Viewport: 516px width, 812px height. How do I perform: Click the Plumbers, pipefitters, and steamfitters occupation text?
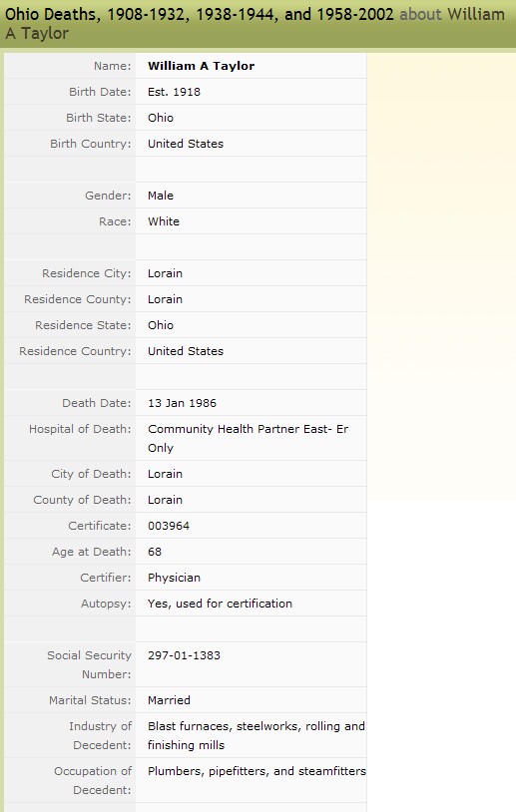(x=257, y=771)
